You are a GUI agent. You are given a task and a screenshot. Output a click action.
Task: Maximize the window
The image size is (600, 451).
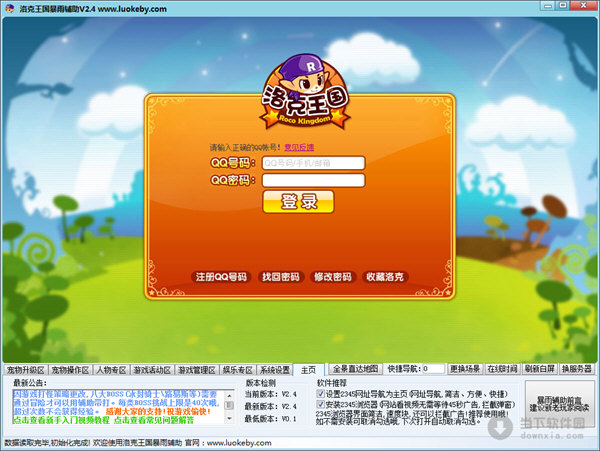pyautogui.click(x=563, y=5)
